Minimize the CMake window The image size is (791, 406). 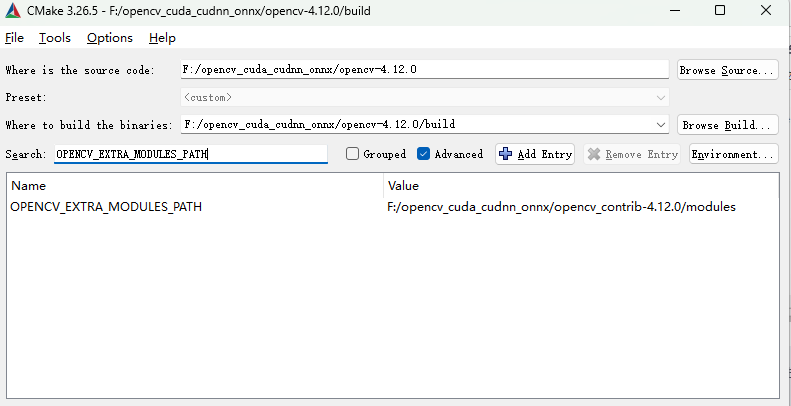(x=673, y=10)
